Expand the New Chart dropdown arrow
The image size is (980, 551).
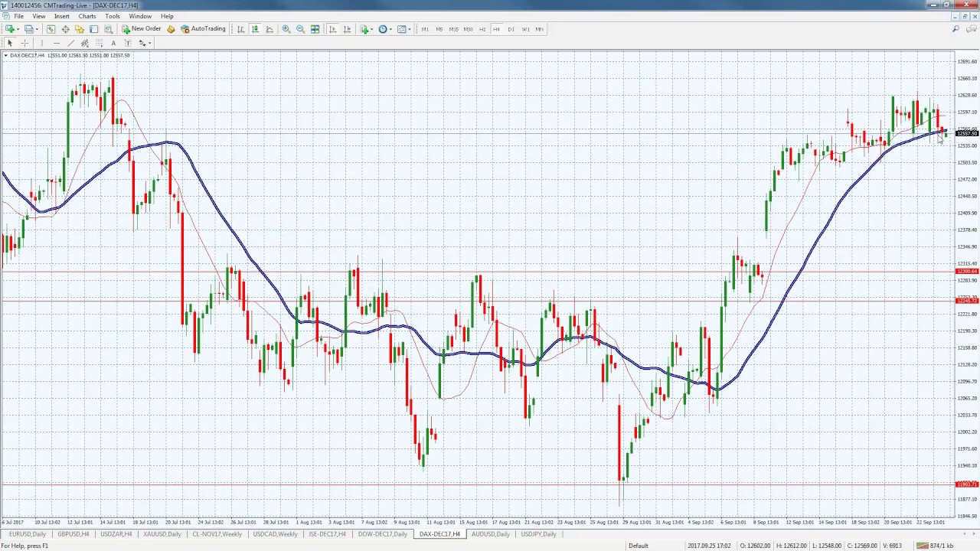tap(18, 29)
